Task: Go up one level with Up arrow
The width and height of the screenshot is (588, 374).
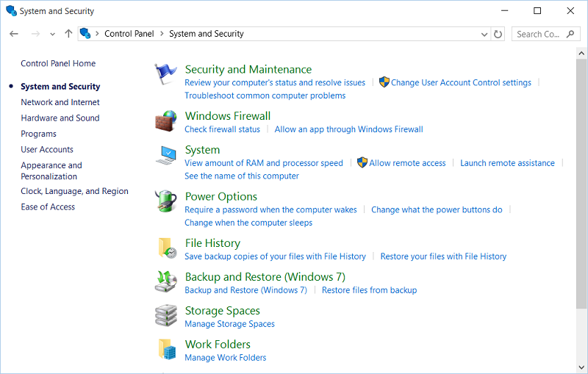Action: (x=68, y=34)
